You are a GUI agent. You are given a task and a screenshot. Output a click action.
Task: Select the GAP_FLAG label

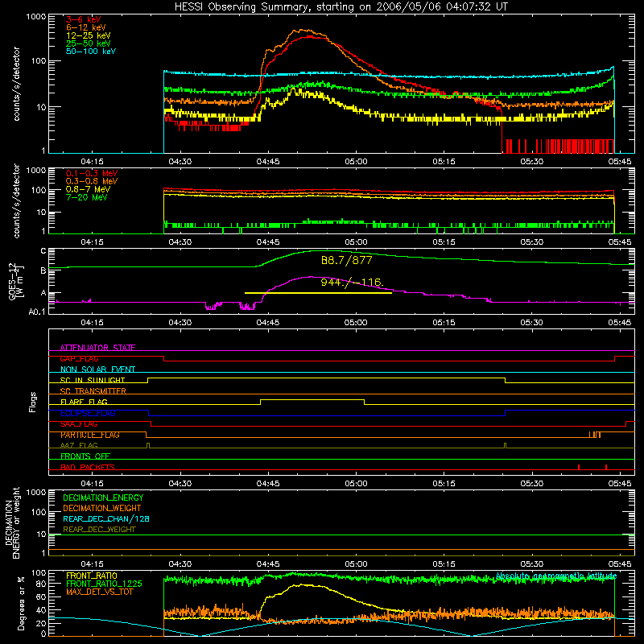coord(79,359)
